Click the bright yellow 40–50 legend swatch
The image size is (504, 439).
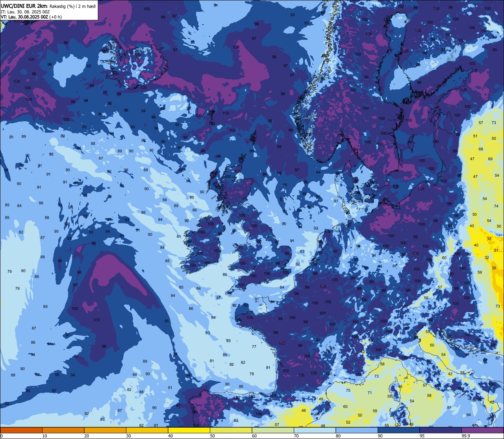pyautogui.click(x=189, y=430)
